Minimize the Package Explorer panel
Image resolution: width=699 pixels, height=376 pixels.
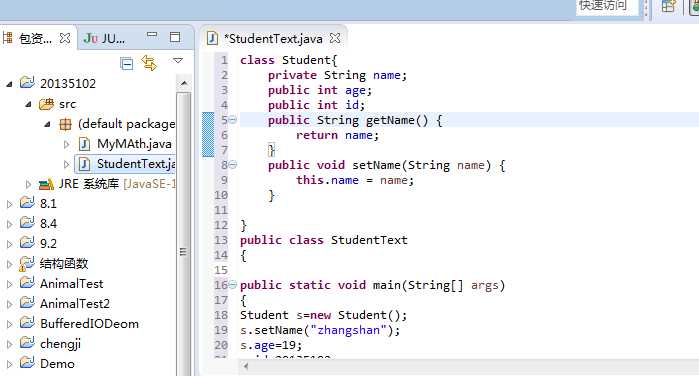152,34
